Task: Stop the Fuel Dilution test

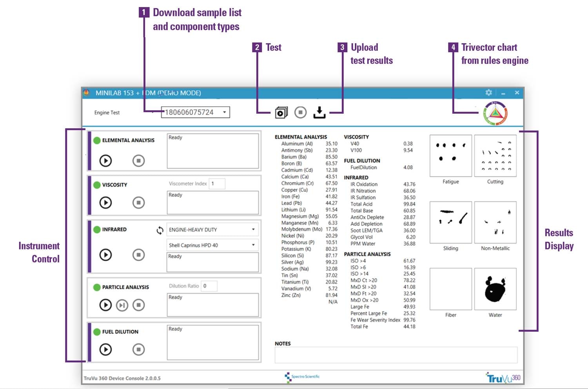Action: (x=138, y=349)
